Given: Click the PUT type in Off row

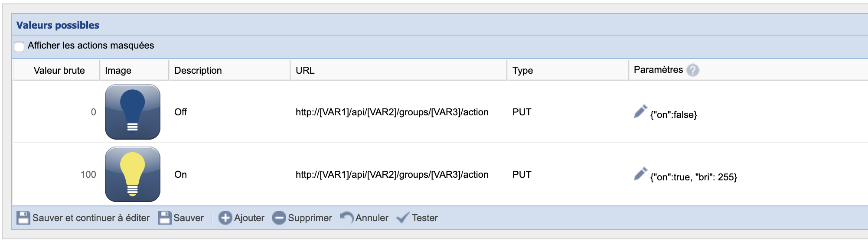Looking at the screenshot, I should tap(522, 112).
